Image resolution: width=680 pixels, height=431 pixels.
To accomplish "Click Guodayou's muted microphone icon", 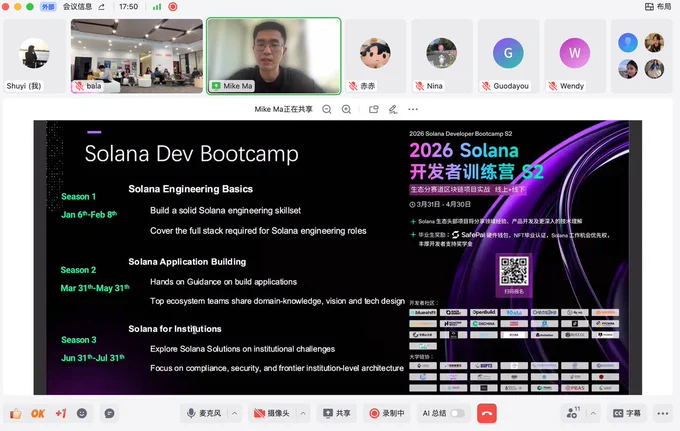I will (x=486, y=86).
